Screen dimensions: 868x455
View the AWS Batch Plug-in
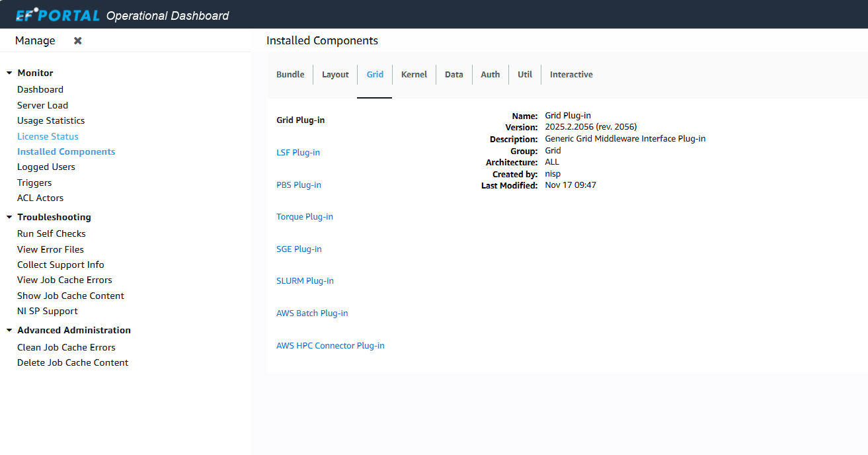(312, 313)
